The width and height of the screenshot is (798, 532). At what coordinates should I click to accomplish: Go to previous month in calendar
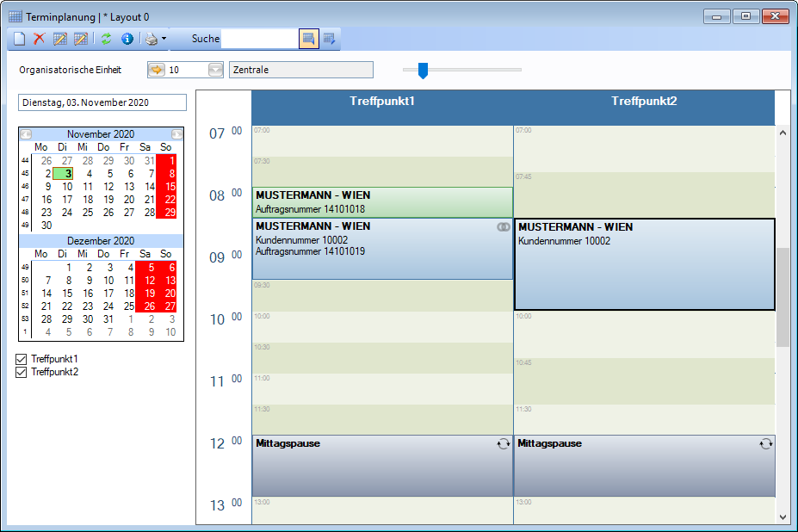click(26, 134)
